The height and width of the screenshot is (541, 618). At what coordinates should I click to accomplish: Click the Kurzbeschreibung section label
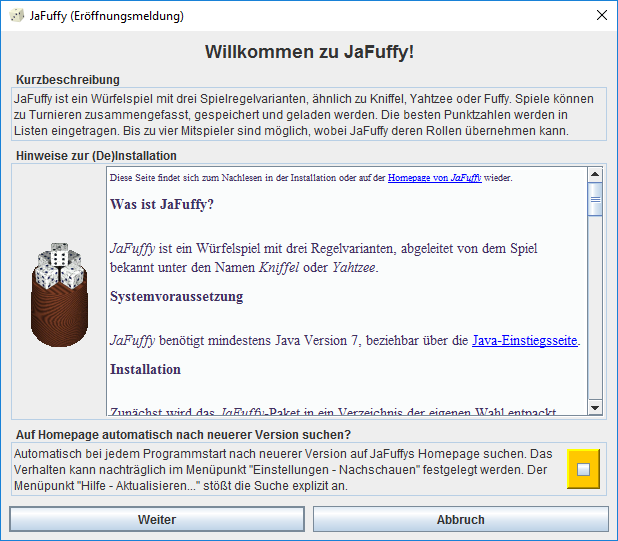click(x=68, y=80)
